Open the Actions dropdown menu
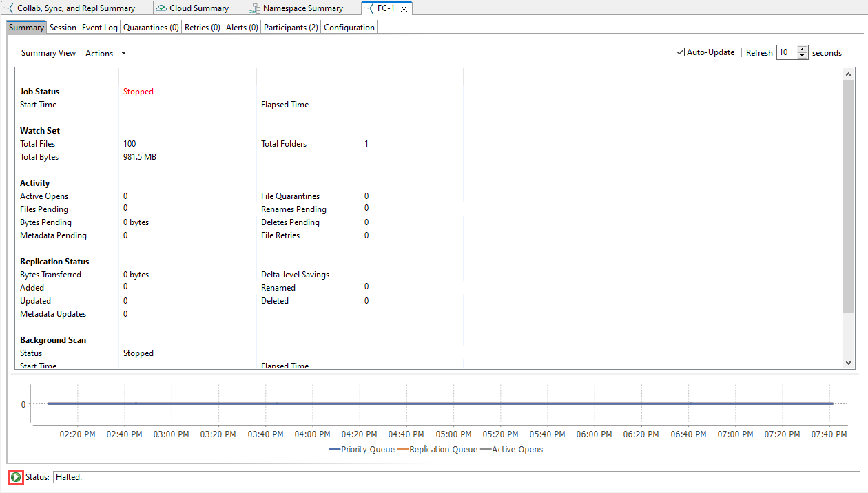Screen dimensions: 868x493 point(105,52)
